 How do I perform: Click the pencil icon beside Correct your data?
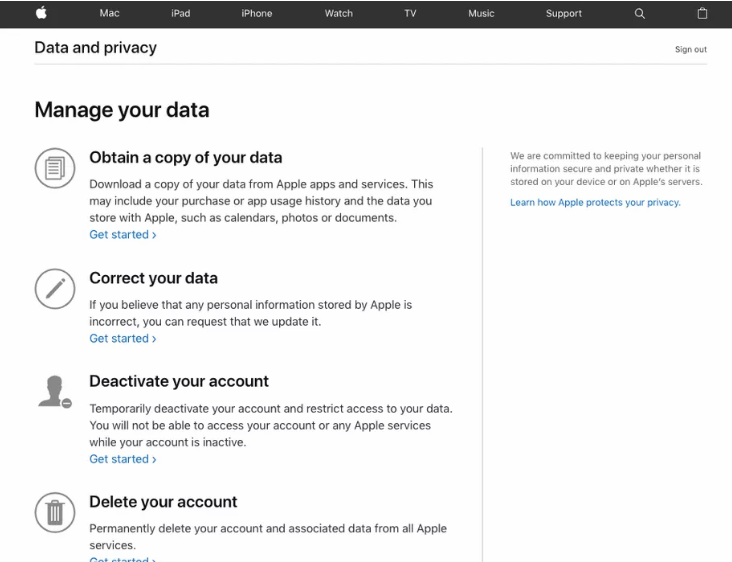click(x=54, y=288)
